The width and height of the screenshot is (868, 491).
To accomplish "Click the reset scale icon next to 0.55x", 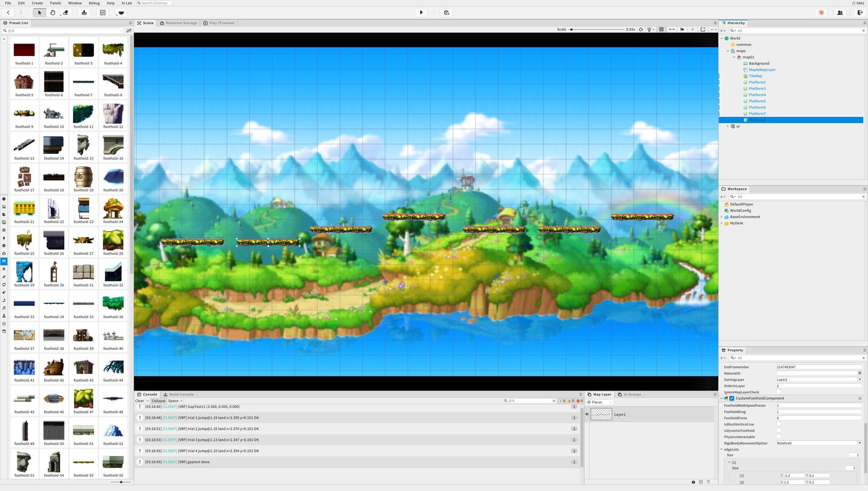I will coord(641,29).
